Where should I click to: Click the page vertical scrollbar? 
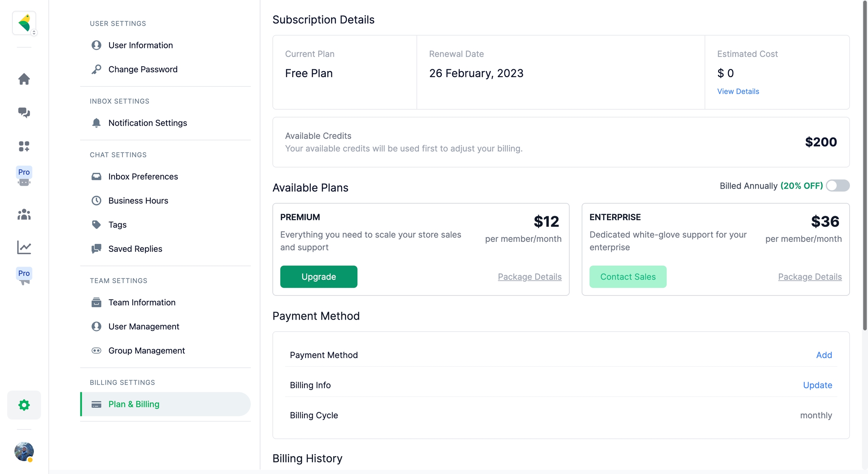(x=865, y=166)
